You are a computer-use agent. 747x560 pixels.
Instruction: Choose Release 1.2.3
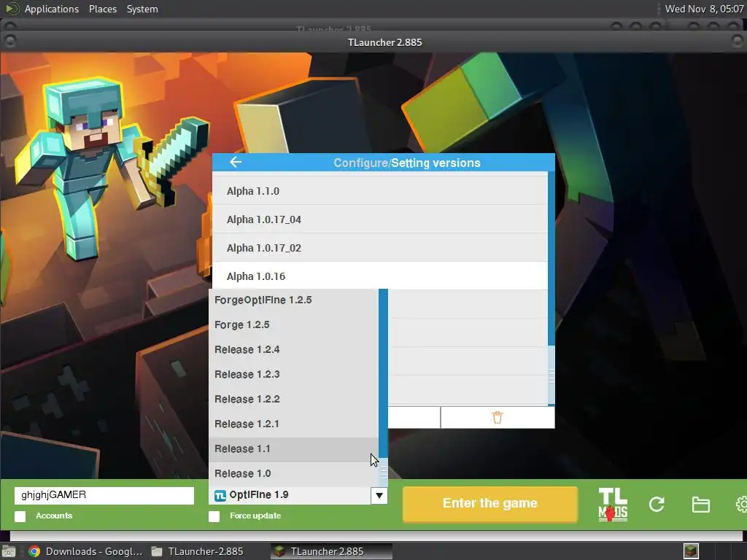(x=293, y=374)
